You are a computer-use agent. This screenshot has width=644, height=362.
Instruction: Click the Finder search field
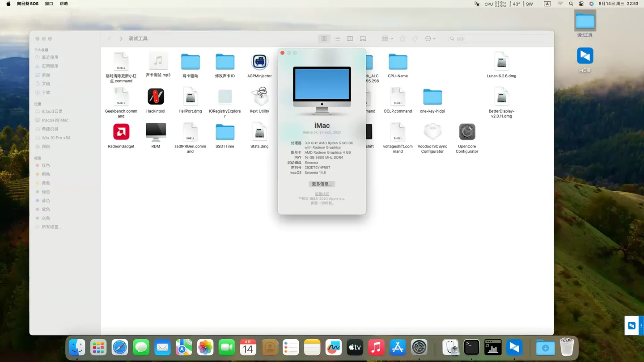(x=501, y=39)
